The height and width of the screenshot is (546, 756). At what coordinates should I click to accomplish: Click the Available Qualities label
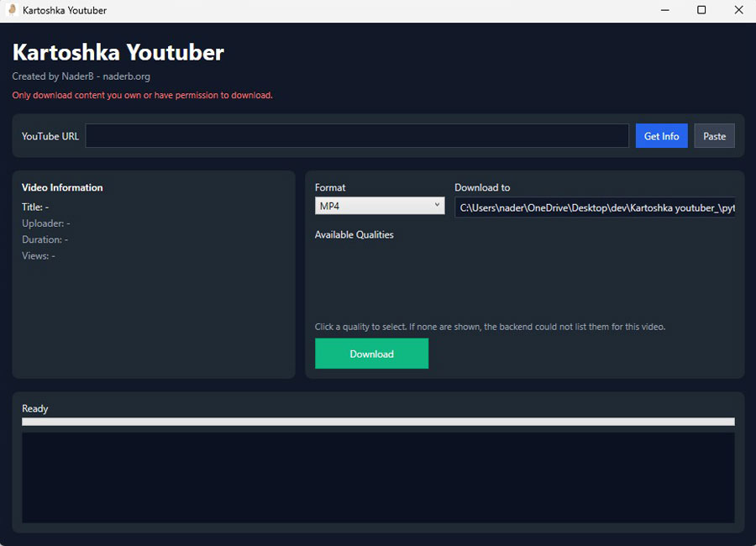tap(356, 234)
